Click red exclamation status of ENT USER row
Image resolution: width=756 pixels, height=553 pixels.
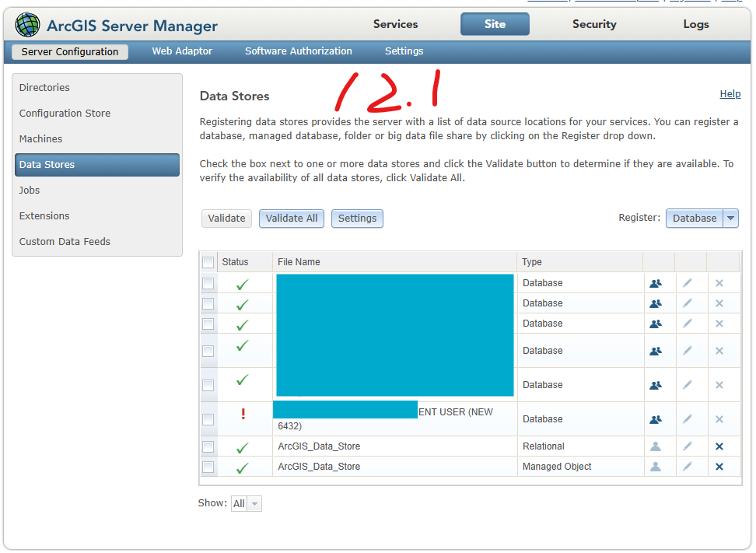click(x=243, y=414)
